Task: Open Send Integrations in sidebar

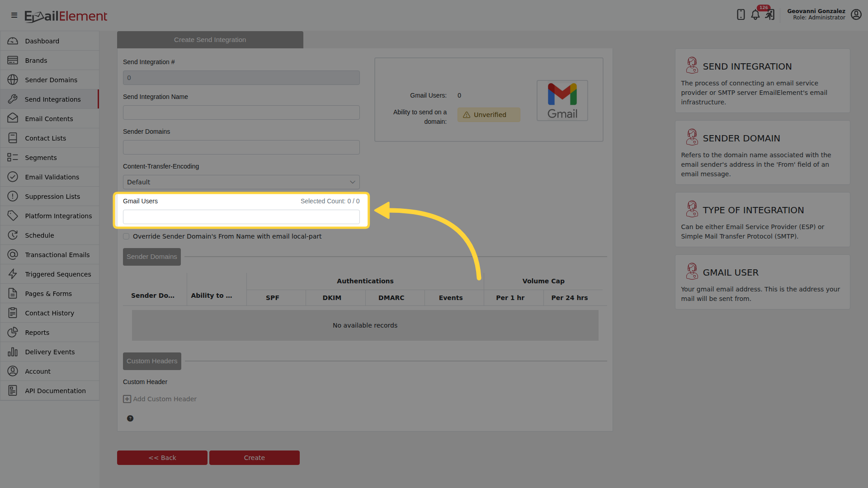Action: point(50,99)
